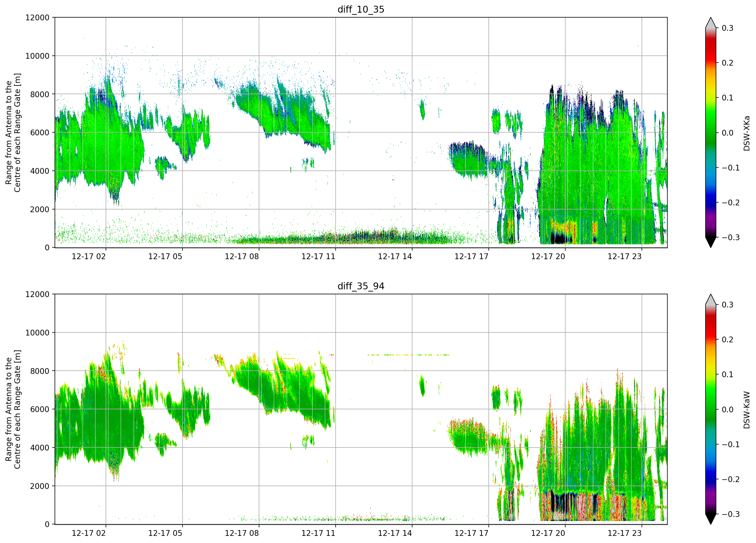
Task: Select the diff_10_35 y-axis range label
Action: pyautogui.click(x=13, y=132)
